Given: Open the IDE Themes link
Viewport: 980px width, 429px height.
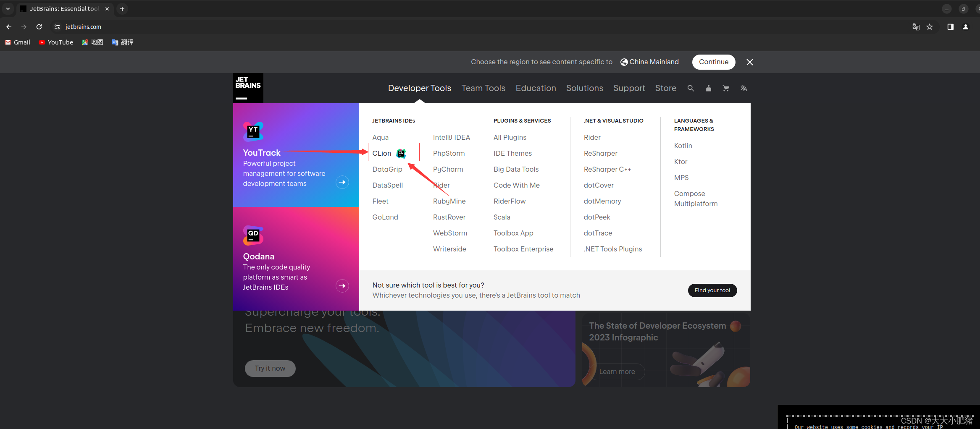Looking at the screenshot, I should 513,154.
